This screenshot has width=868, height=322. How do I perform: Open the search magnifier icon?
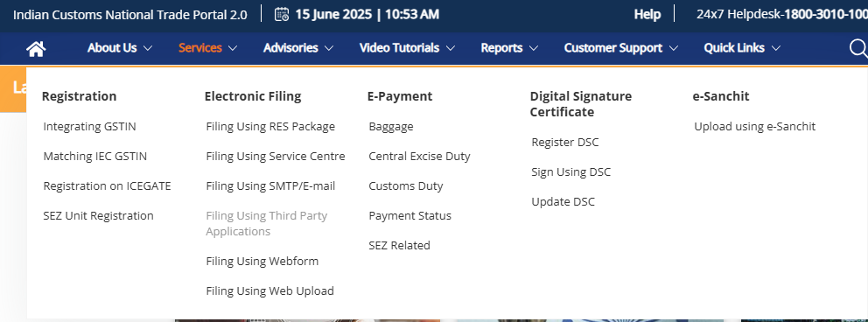point(858,48)
